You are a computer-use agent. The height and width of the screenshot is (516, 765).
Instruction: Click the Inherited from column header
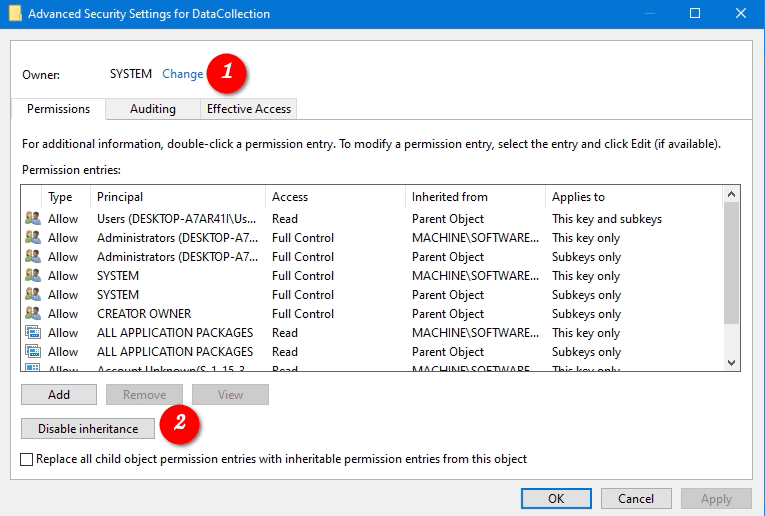click(x=475, y=197)
